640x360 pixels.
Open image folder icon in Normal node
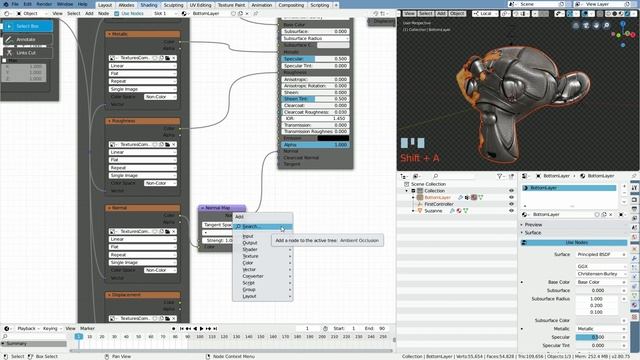(167, 231)
